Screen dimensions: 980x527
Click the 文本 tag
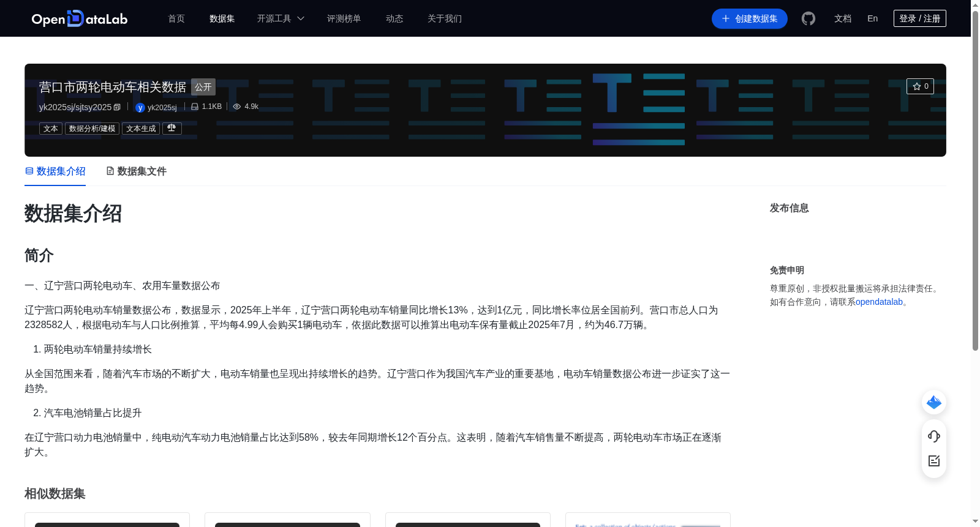[x=51, y=129]
